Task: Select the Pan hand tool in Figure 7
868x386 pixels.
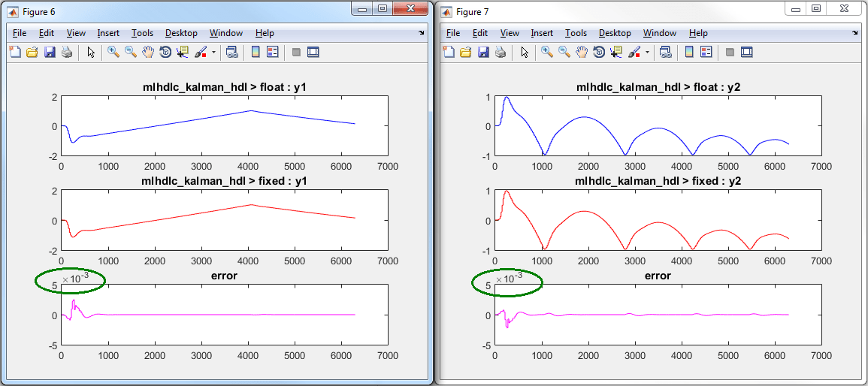Action: click(x=582, y=52)
